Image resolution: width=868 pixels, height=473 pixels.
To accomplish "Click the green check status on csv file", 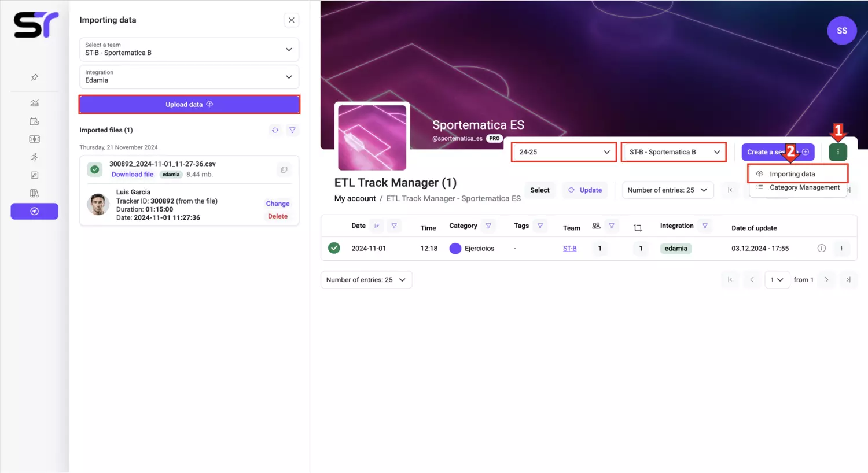I will pos(95,169).
